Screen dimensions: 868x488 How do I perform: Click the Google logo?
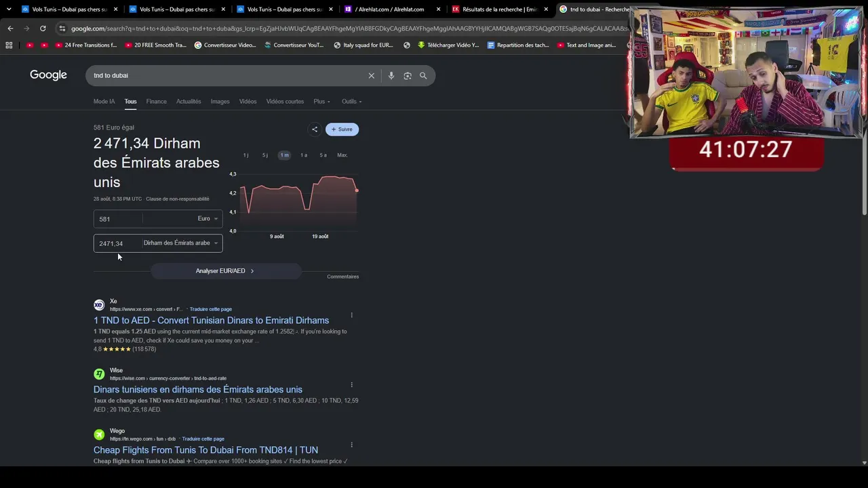48,75
